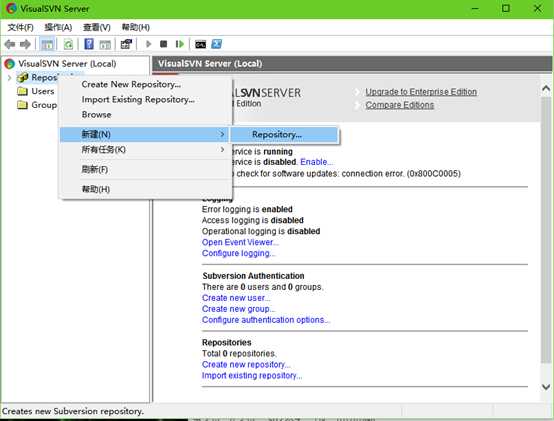Image resolution: width=554 pixels, height=421 pixels.
Task: Expand the Repositories tree node arrow
Action: point(10,77)
